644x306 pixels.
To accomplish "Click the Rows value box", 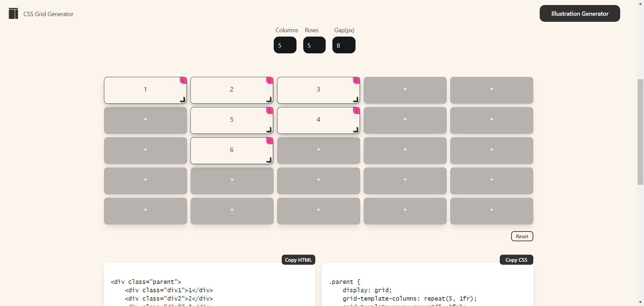I will (314, 45).
